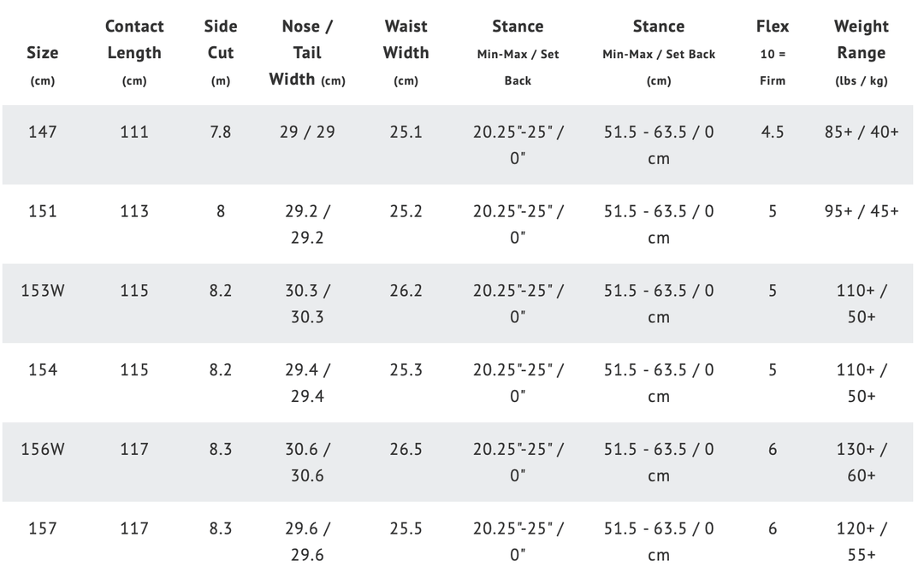Select the 147 size cell
The image size is (924, 584).
pyautogui.click(x=43, y=132)
